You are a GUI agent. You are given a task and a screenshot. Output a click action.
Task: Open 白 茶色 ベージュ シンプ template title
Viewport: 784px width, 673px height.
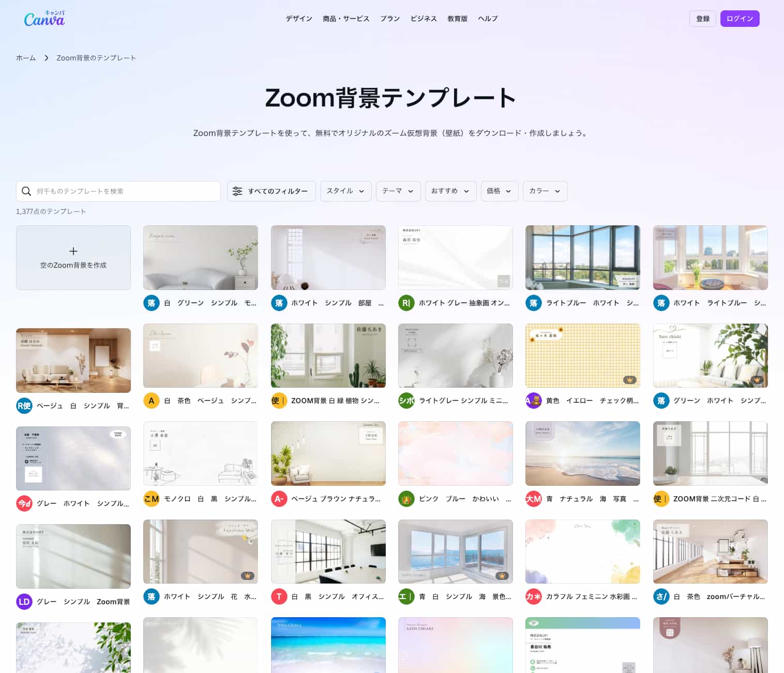tap(210, 401)
